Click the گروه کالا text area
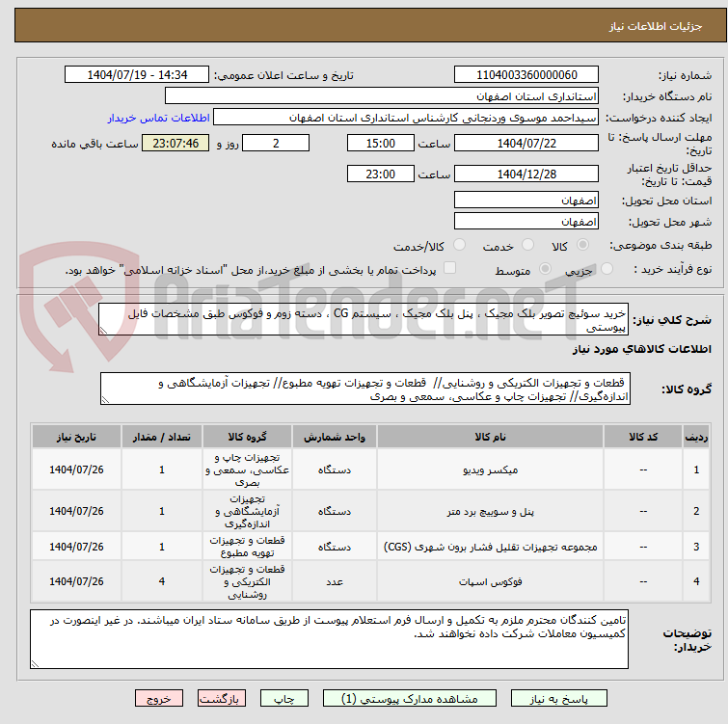Image resolution: width=728 pixels, height=724 pixels. pos(364,389)
